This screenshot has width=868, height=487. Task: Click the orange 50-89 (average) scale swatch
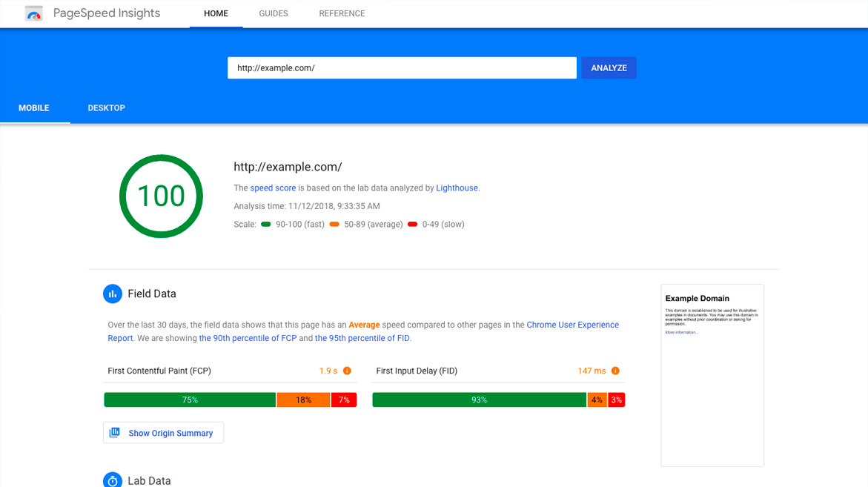tap(334, 224)
